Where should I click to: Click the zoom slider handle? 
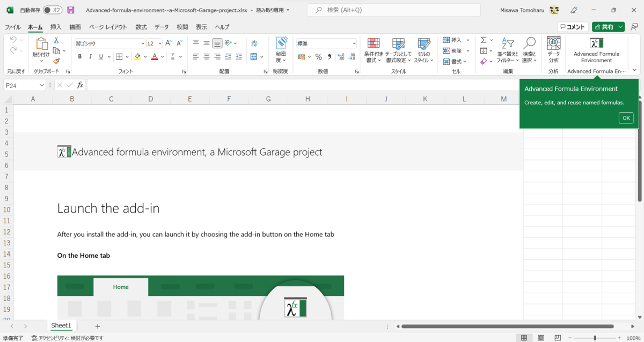595,338
